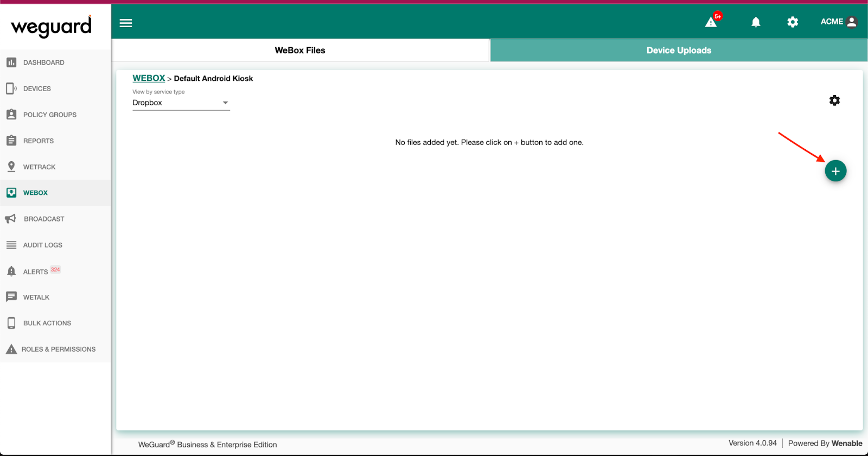Image resolution: width=868 pixels, height=456 pixels.
Task: Click the Dashboard chart icon
Action: pyautogui.click(x=11, y=62)
